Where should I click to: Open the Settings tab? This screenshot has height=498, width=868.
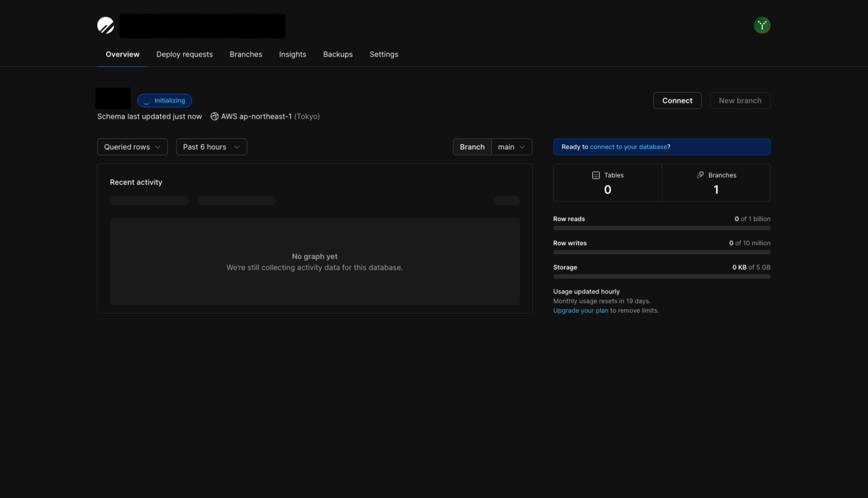[384, 54]
